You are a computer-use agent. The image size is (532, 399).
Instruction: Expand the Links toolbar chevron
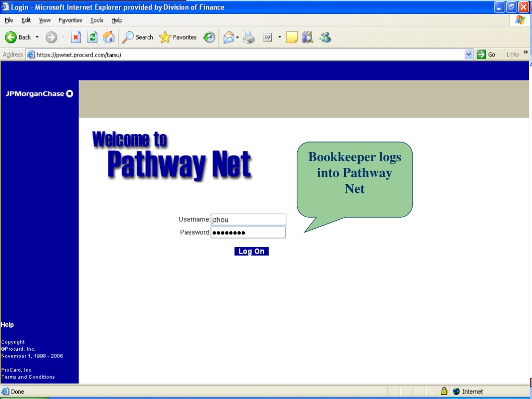[526, 52]
